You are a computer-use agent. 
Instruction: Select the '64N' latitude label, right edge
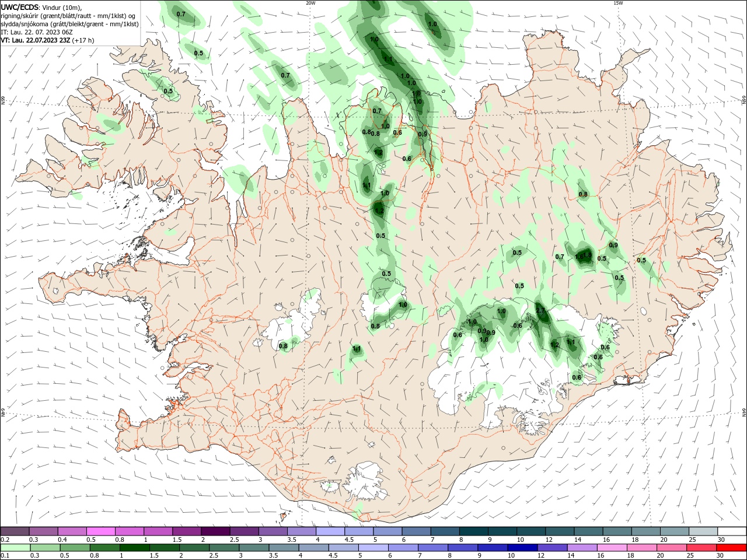tap(744, 412)
